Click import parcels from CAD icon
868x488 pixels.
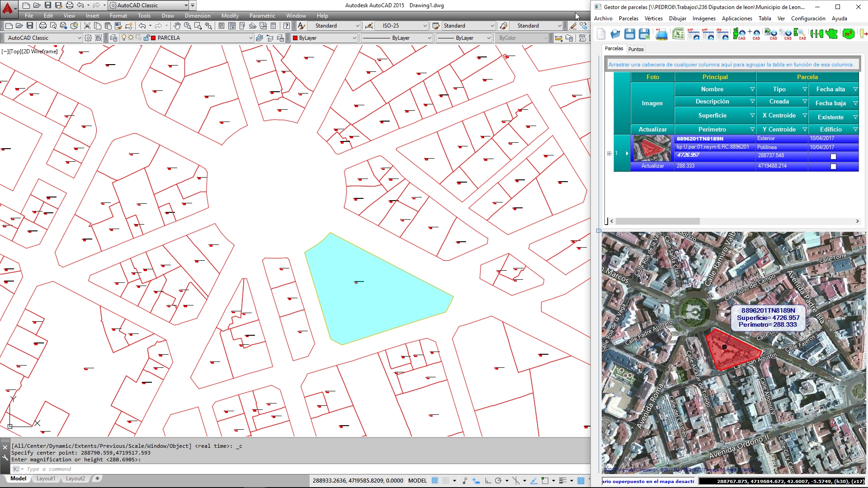pos(739,34)
